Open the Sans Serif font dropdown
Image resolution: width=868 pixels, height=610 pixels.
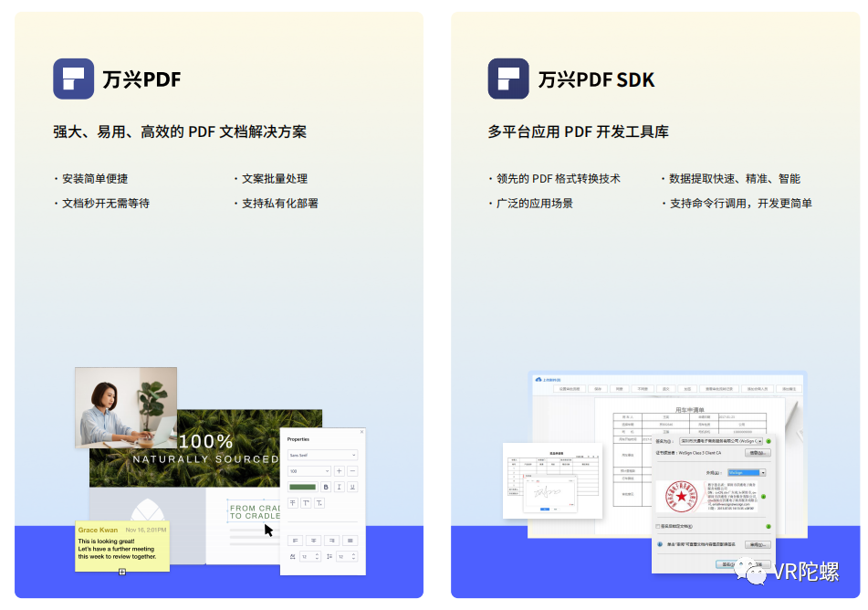pyautogui.click(x=322, y=455)
